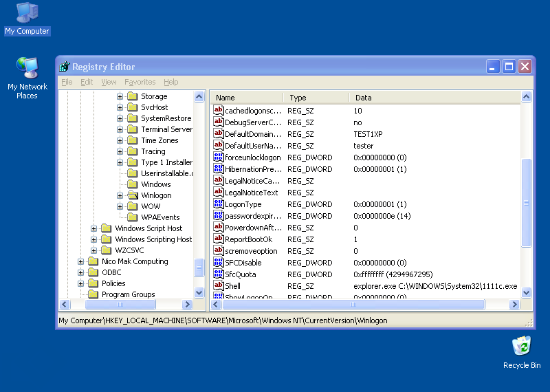550x392 pixels.
Task: Click the DWORD icon next to SFCDisable
Action: [219, 262]
